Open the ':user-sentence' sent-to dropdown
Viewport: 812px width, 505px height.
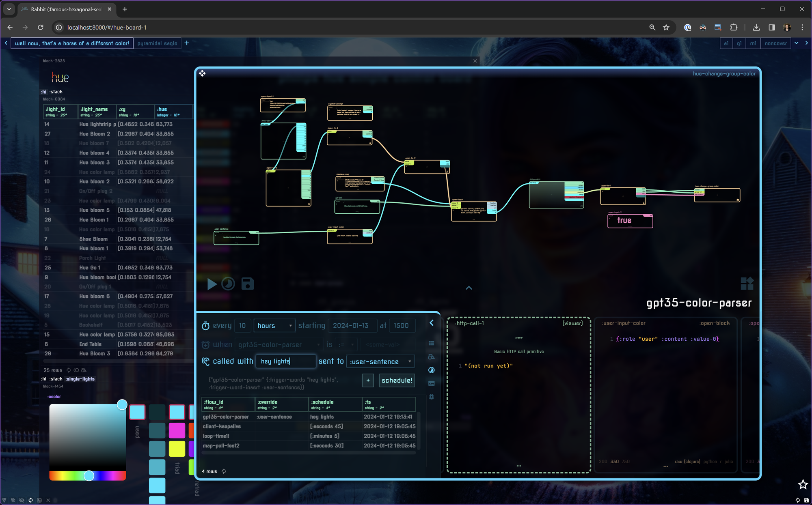point(380,361)
